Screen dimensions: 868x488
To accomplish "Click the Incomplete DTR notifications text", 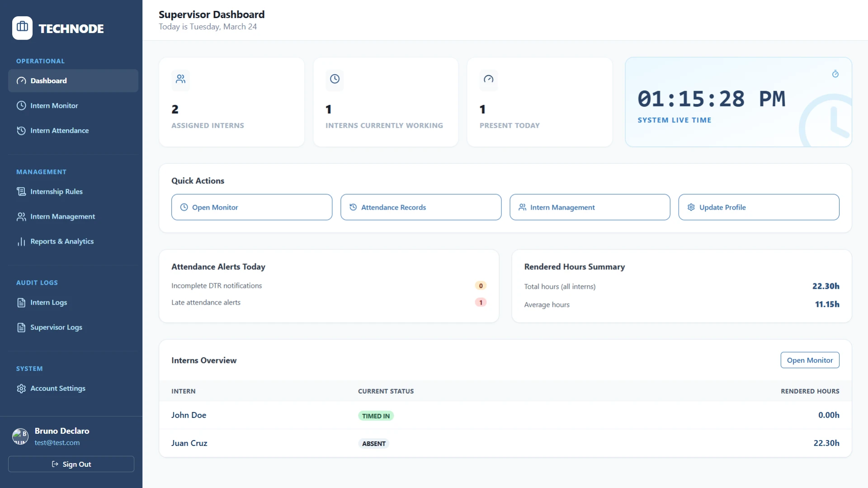I will coord(217,286).
